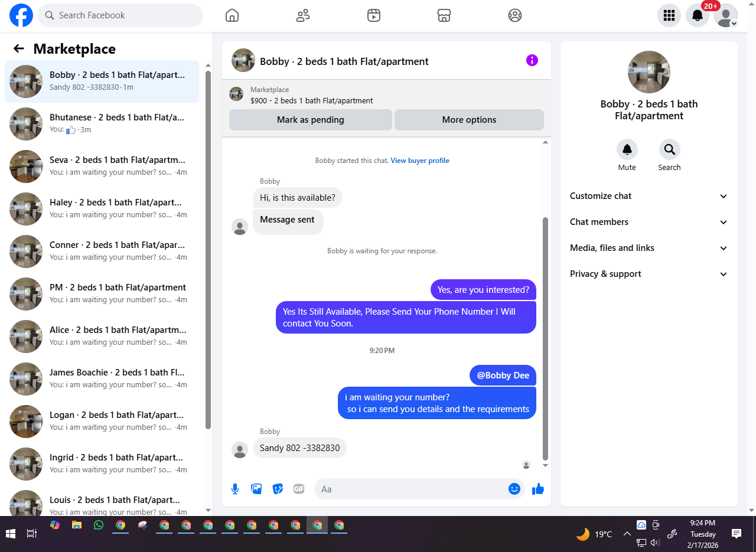Open notifications bell with 20+ badge
The width and height of the screenshot is (756, 552).
698,15
